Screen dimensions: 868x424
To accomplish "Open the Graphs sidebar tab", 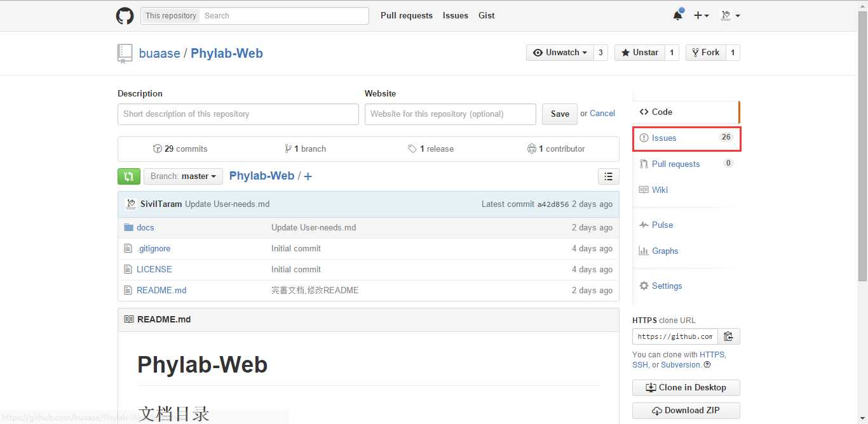I will coord(686,251).
